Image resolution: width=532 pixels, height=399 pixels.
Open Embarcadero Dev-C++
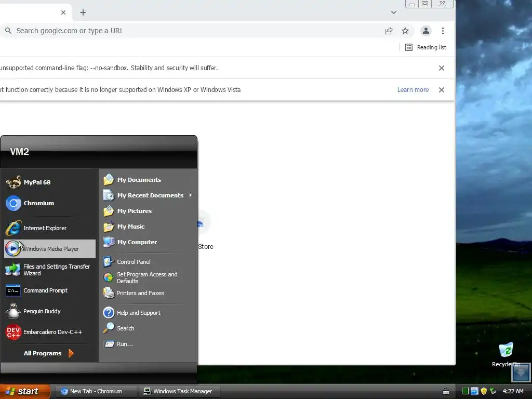(49, 332)
